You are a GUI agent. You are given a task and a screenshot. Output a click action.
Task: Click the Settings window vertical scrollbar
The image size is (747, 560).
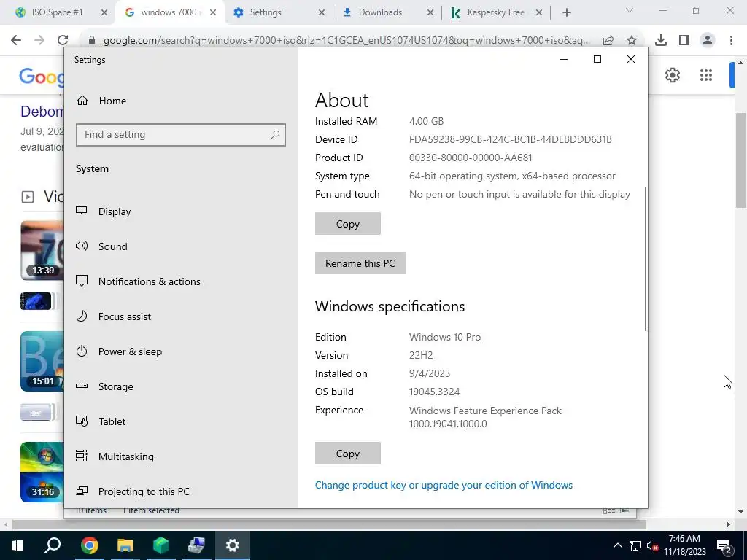coord(646,259)
